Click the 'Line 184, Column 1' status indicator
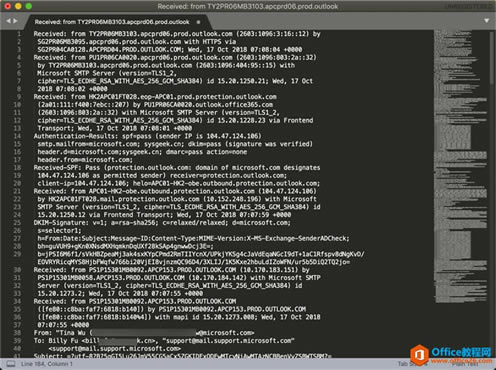This screenshot has width=496, height=370. click(x=47, y=364)
